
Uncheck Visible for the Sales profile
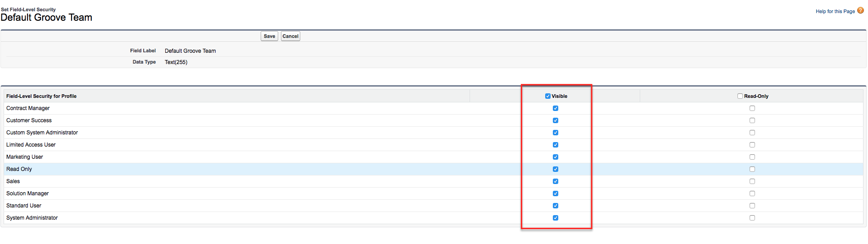pos(556,181)
